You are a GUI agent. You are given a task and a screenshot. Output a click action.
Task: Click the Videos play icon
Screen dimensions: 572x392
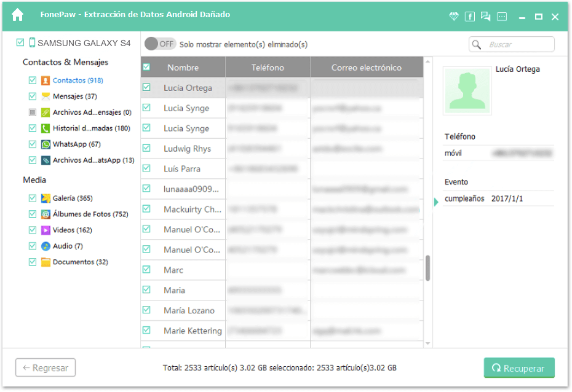[46, 230]
